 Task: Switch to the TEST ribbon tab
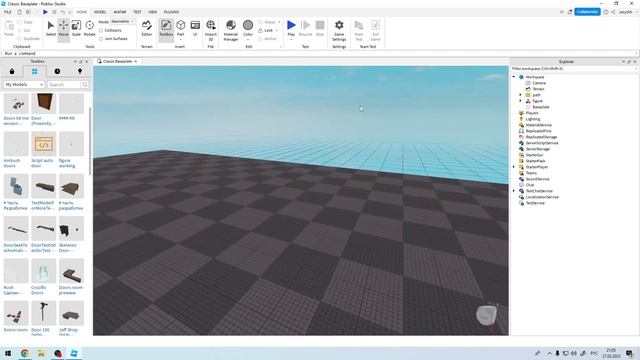click(137, 12)
